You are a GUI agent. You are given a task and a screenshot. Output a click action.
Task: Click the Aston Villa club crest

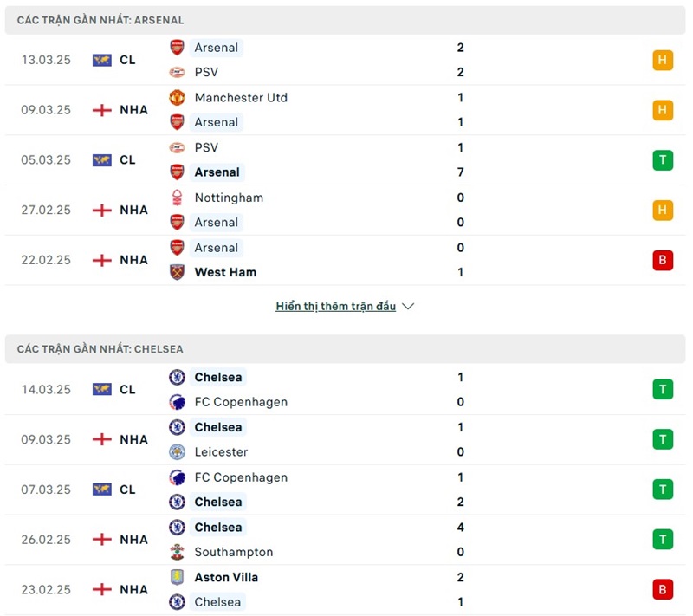click(x=177, y=577)
